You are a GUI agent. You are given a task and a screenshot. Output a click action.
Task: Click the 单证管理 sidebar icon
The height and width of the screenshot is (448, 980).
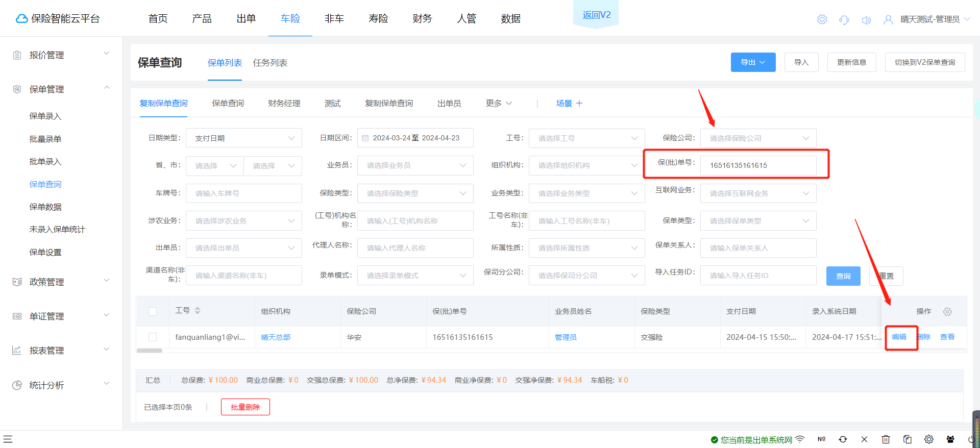pyautogui.click(x=17, y=316)
